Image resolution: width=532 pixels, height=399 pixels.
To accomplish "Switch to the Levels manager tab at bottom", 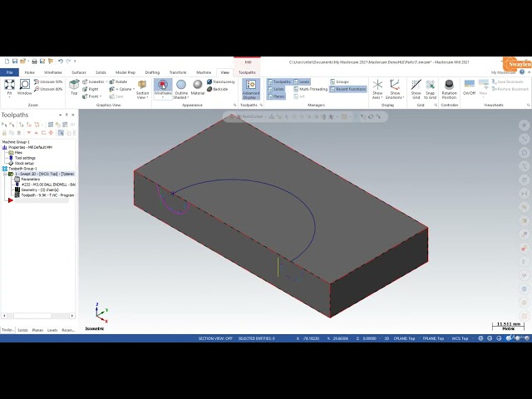I will tap(52, 330).
